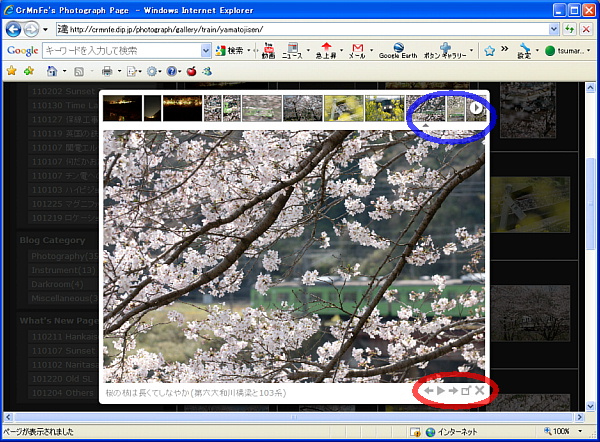Image resolution: width=600 pixels, height=442 pixels.
Task: Click the browser Back button
Action: pyautogui.click(x=14, y=29)
